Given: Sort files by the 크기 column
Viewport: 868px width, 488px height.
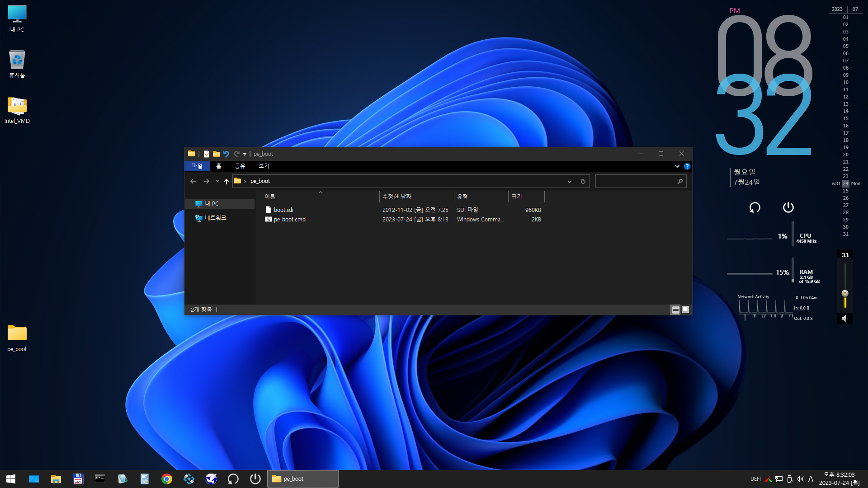Looking at the screenshot, I should [526, 197].
